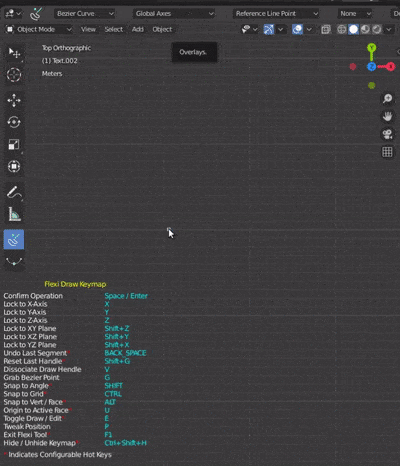Activate the Rotate tool
Screen dimensions: 400x466
click(x=14, y=122)
